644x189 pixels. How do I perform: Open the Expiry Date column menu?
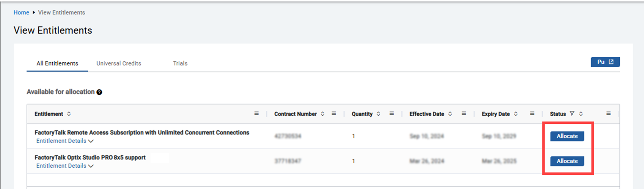tap(532, 113)
